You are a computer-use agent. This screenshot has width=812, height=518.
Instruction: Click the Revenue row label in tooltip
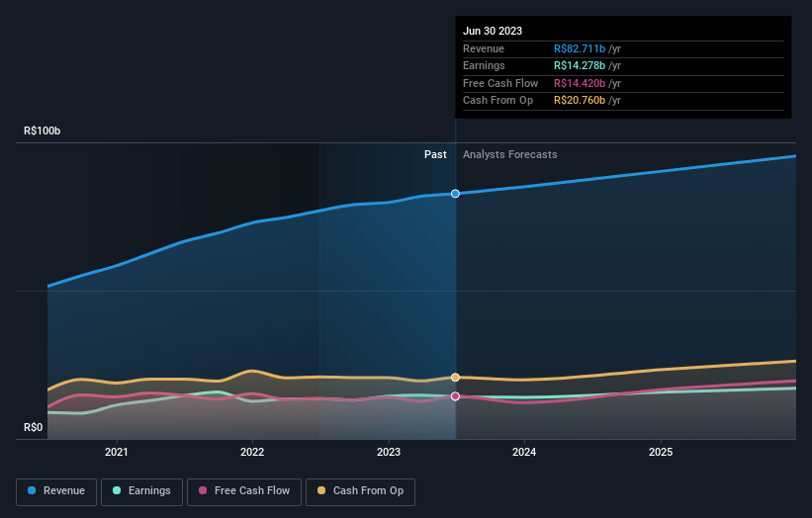point(484,48)
